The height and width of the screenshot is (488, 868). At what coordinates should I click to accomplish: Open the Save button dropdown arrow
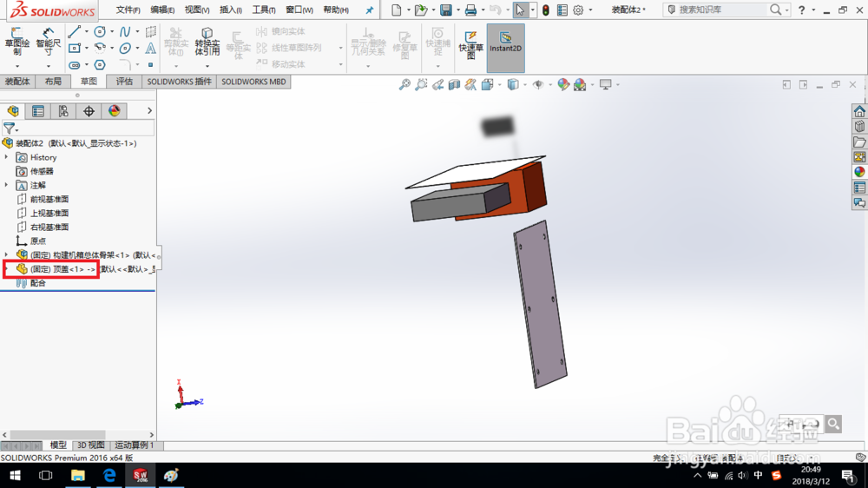coord(457,10)
